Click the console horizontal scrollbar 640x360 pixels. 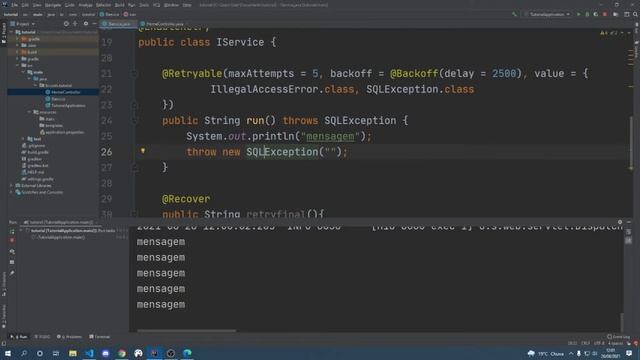[187, 331]
